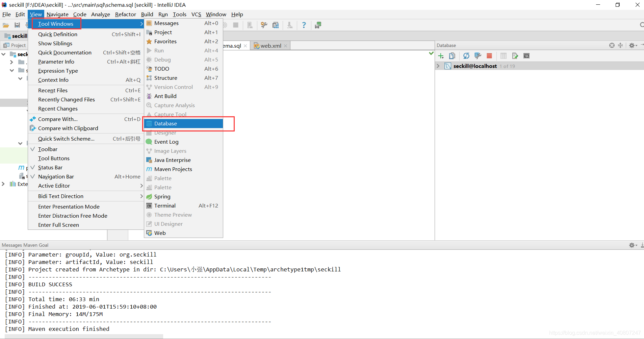The width and height of the screenshot is (644, 339).
Task: Open Messages panel gear settings
Action: [x=633, y=245]
